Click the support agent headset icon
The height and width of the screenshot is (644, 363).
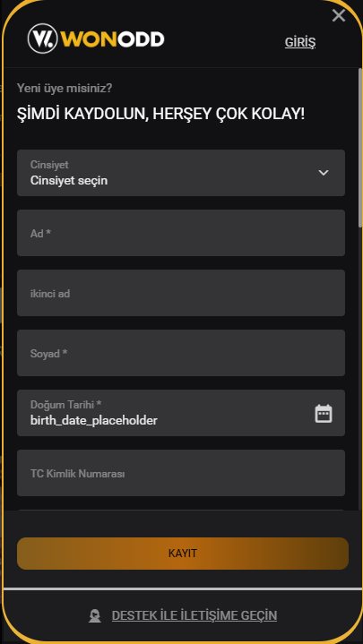coord(95,616)
